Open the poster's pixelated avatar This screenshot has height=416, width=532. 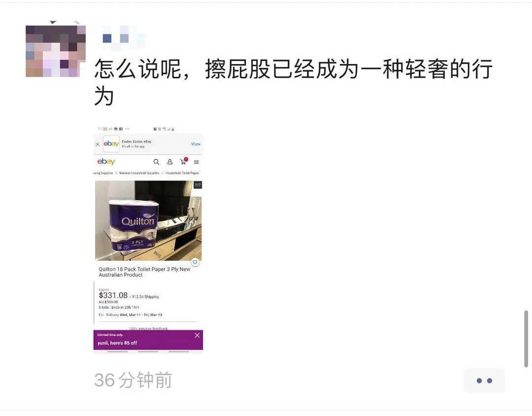(56, 51)
